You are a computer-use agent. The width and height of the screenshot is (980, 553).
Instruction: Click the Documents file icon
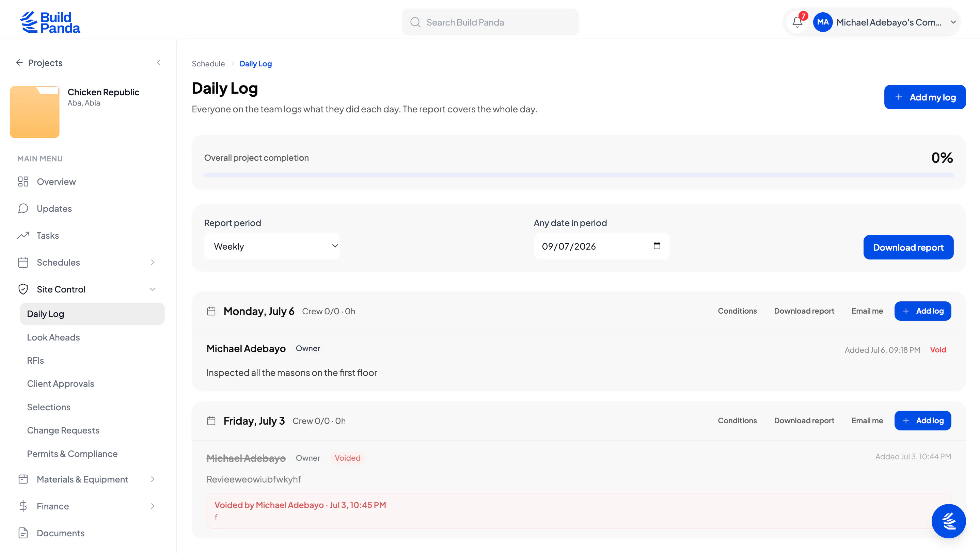pyautogui.click(x=23, y=533)
